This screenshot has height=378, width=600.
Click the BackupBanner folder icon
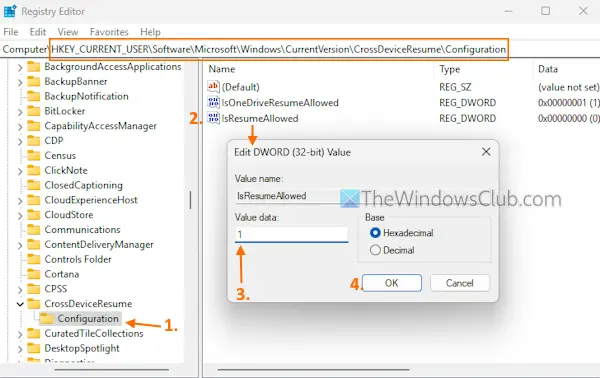[34, 81]
